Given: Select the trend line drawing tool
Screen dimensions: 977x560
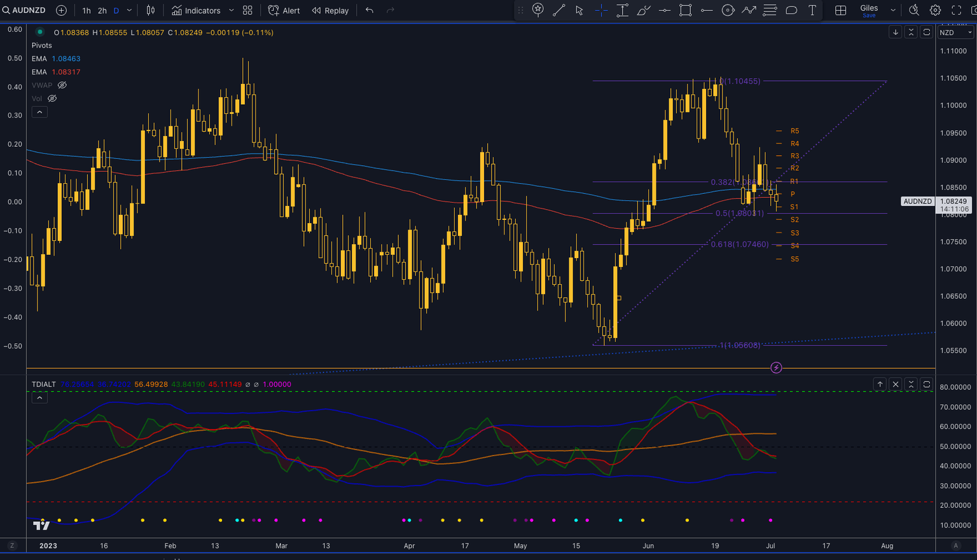Looking at the screenshot, I should (559, 10).
